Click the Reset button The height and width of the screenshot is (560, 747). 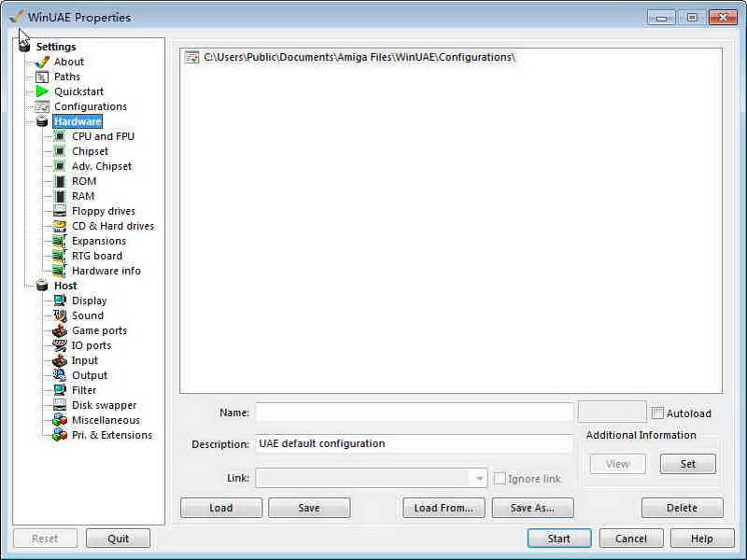[45, 539]
